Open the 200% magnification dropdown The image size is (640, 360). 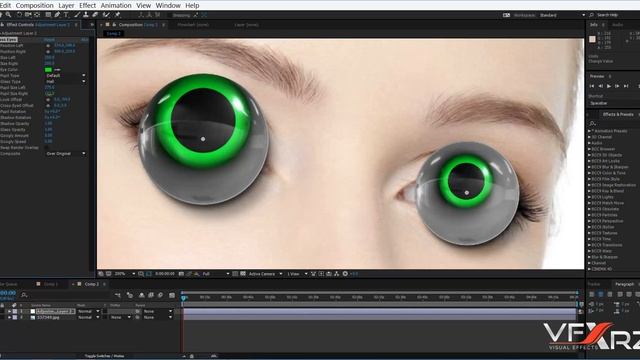[x=125, y=274]
